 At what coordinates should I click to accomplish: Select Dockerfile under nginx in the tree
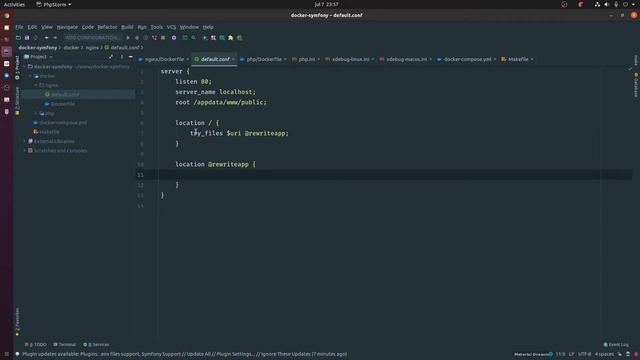coord(62,104)
